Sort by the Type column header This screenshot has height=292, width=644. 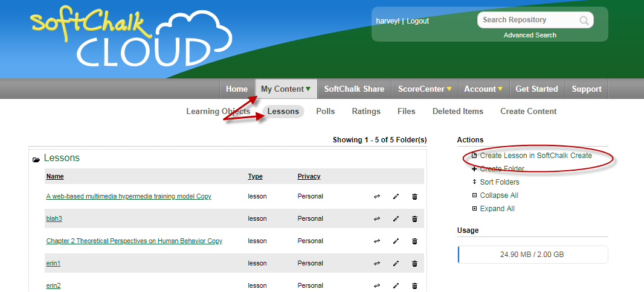point(255,176)
